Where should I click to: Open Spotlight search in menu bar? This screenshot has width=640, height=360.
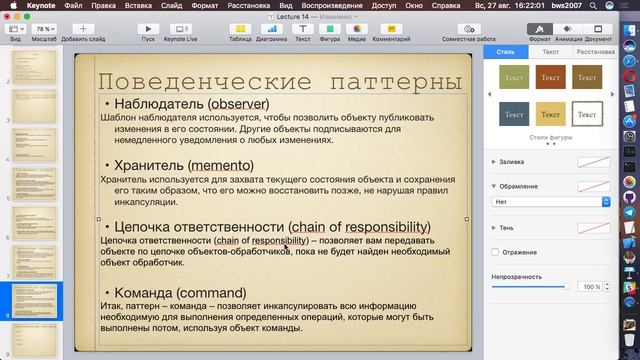click(593, 6)
